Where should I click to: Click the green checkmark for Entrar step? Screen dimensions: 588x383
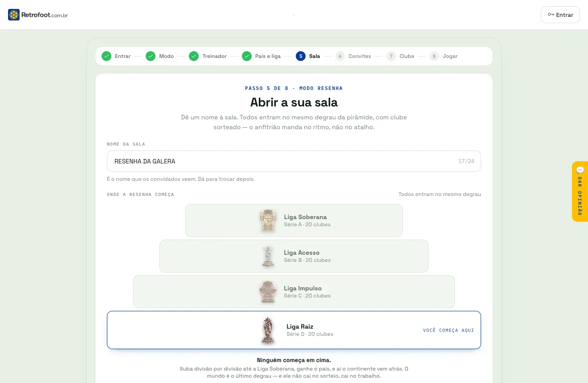click(x=106, y=56)
